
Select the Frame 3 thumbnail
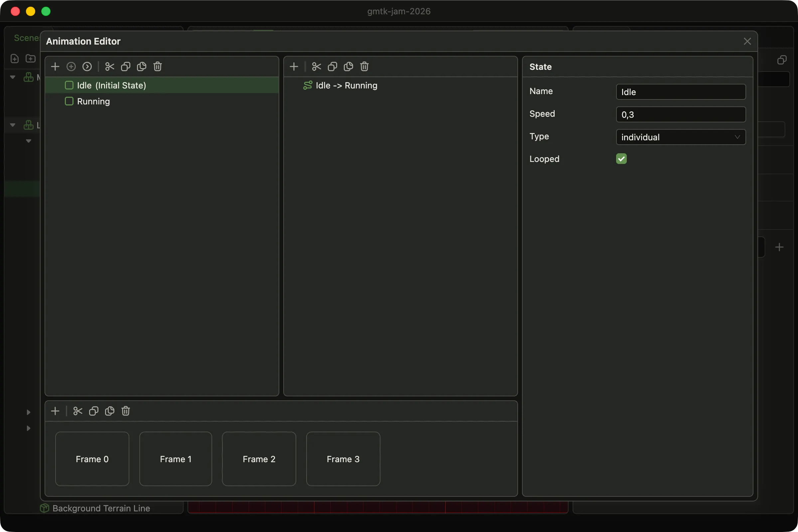[x=343, y=459]
